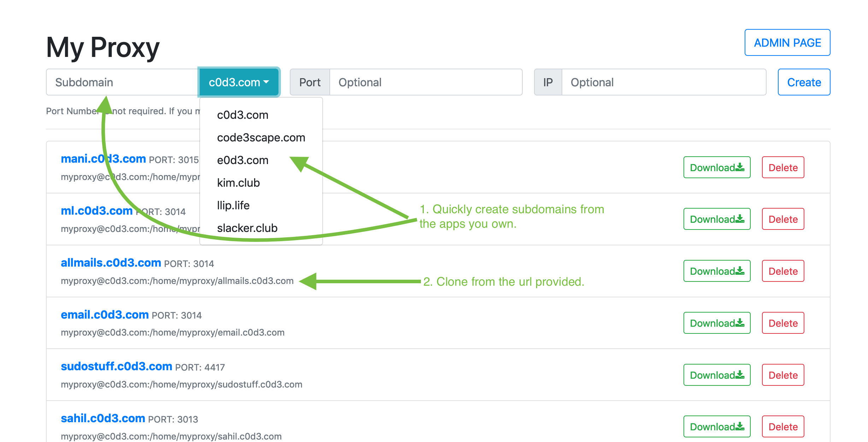The width and height of the screenshot is (868, 442).
Task: Download the allmails.c0d3.com config
Action: click(x=717, y=271)
